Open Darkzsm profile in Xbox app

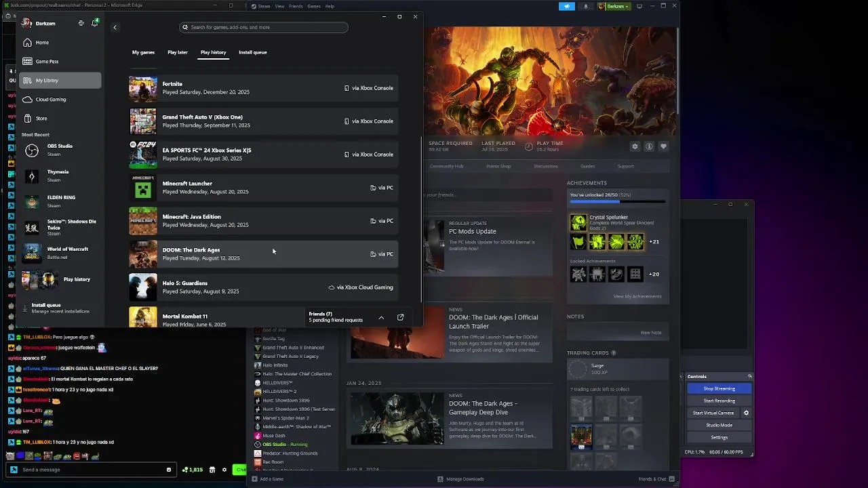[39, 23]
